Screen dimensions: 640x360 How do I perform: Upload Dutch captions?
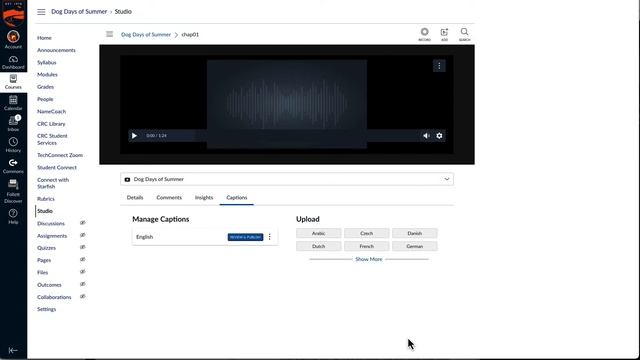click(318, 247)
